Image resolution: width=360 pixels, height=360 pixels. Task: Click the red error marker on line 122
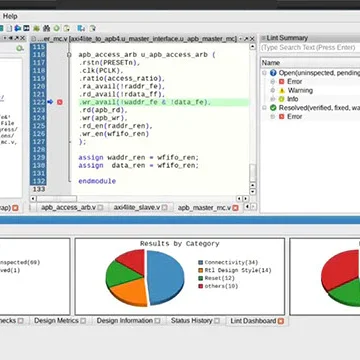(x=60, y=102)
